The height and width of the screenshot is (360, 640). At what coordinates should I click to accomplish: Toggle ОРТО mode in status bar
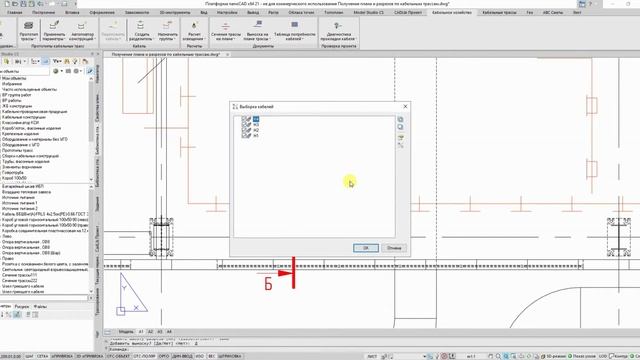click(x=164, y=356)
